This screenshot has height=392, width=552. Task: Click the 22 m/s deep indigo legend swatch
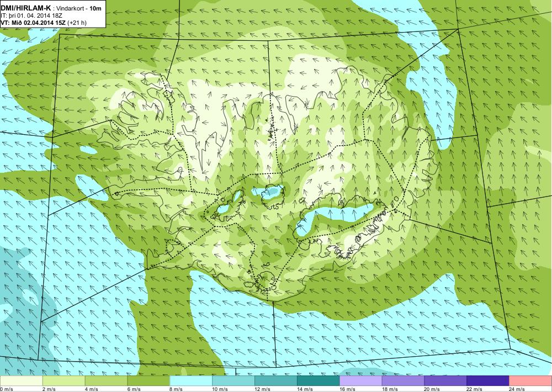tap(488, 381)
